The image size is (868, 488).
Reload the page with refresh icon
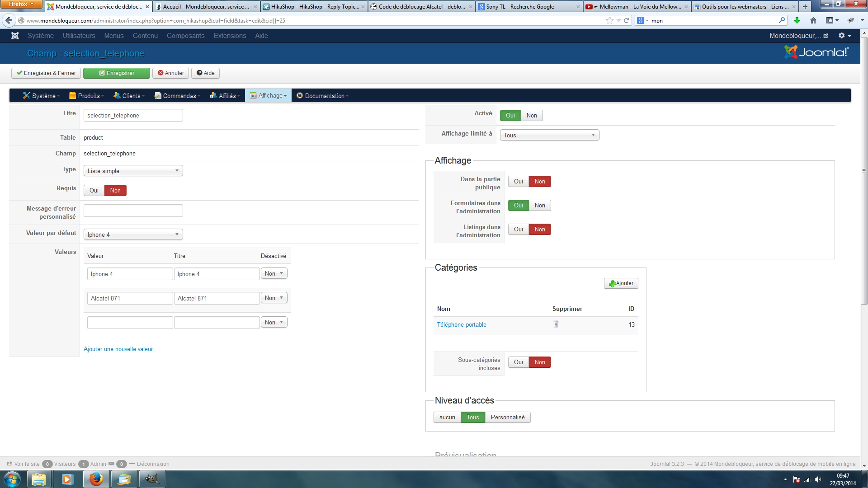(627, 20)
